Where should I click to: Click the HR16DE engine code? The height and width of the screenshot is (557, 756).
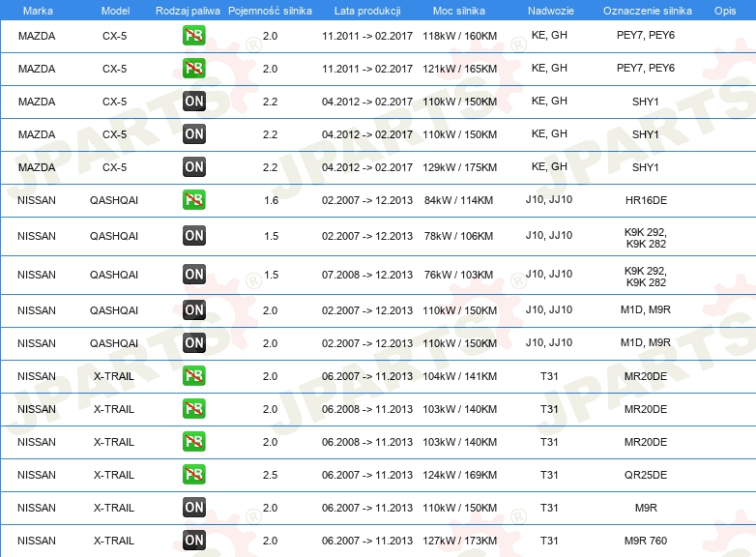tap(646, 200)
